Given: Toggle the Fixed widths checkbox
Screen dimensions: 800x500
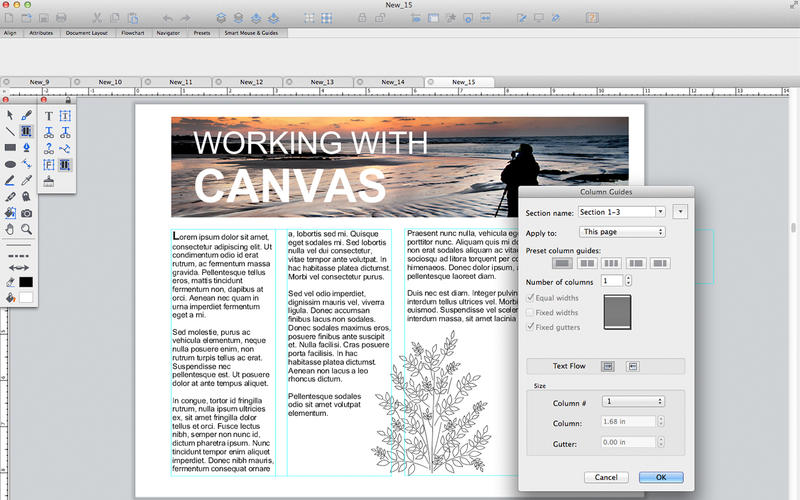Looking at the screenshot, I should 530,312.
